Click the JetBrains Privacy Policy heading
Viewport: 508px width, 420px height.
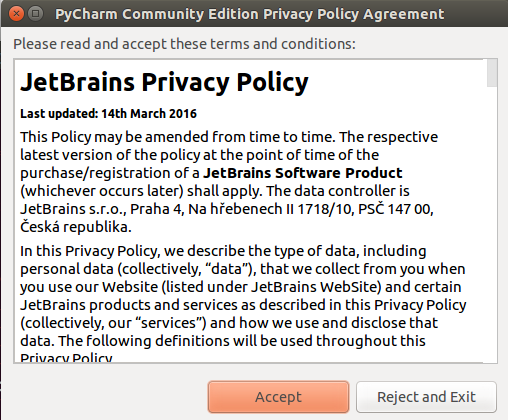tap(164, 82)
